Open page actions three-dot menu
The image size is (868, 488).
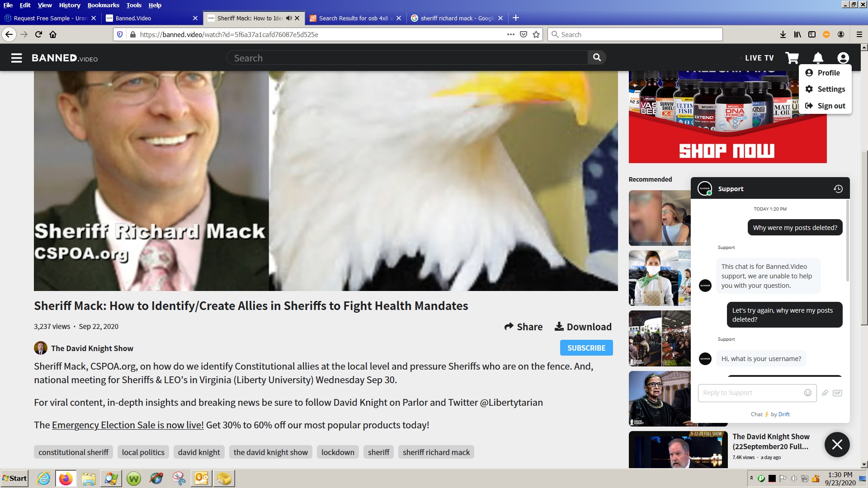coord(511,34)
